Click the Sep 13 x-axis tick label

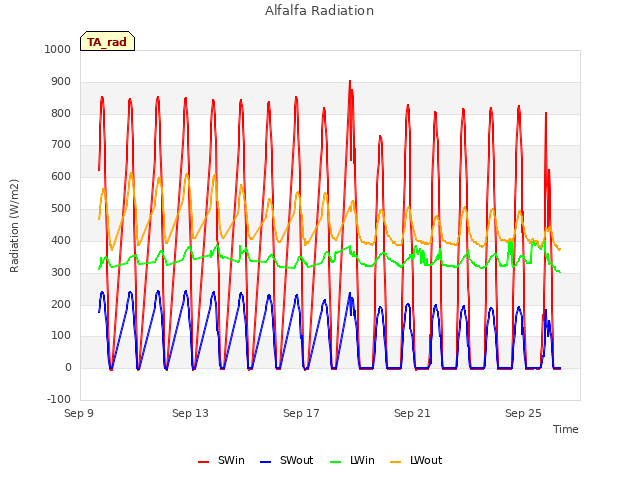(x=190, y=413)
